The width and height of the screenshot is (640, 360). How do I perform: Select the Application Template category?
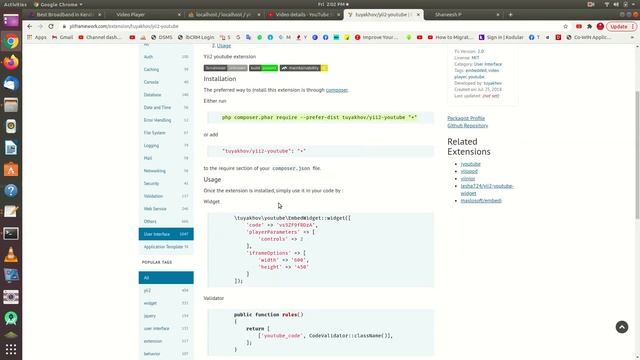(166, 247)
